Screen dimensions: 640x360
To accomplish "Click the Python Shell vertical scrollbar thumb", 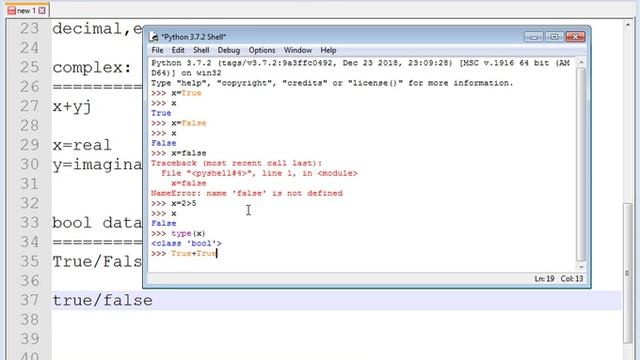I will click(x=581, y=164).
